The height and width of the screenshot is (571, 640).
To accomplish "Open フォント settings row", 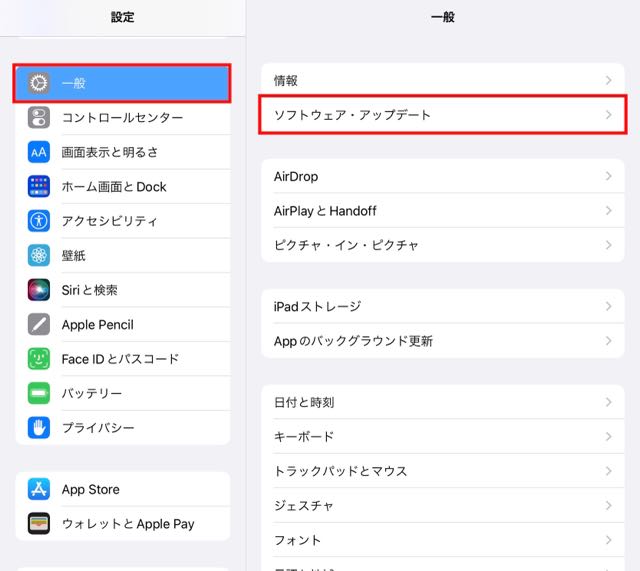I will tap(443, 540).
